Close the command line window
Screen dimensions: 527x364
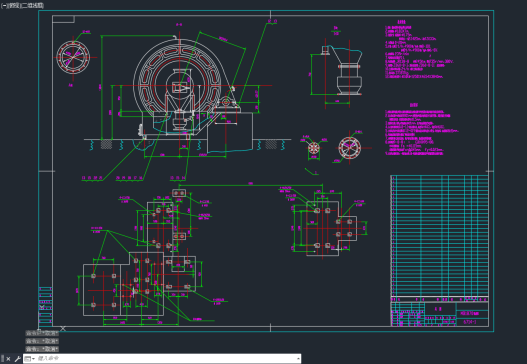(x=8, y=359)
